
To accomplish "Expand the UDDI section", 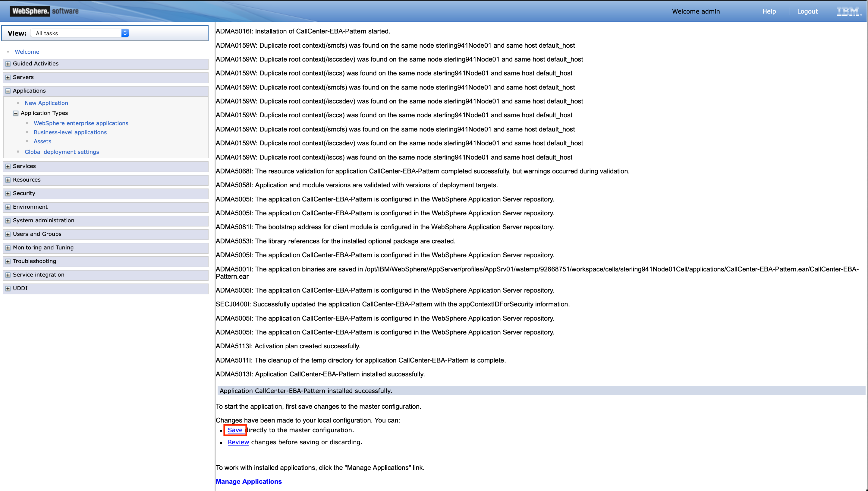I will point(8,288).
